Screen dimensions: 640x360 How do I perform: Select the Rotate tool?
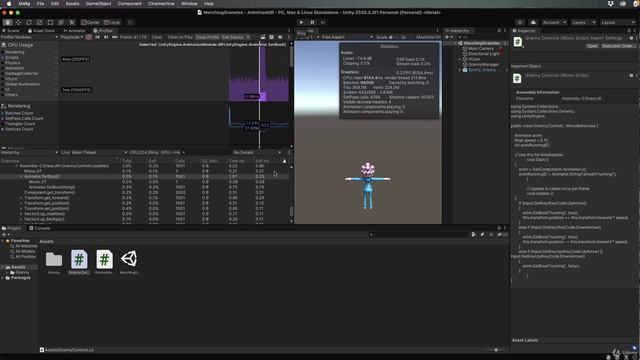coord(29,22)
